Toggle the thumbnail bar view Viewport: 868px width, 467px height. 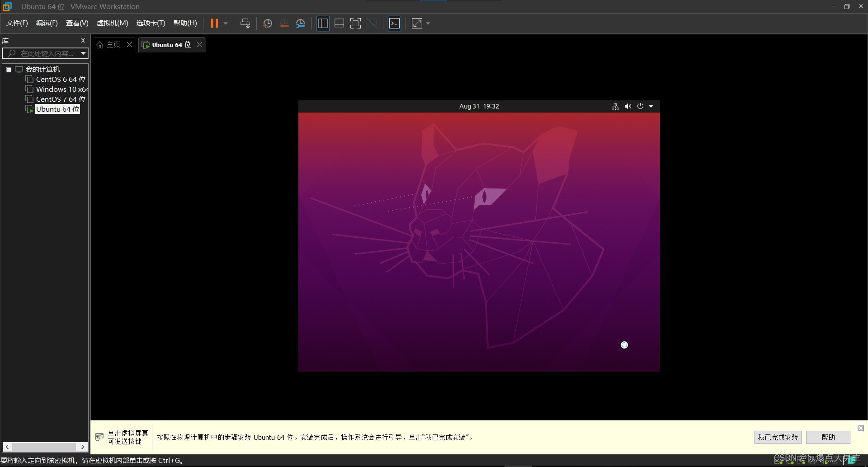coord(339,24)
